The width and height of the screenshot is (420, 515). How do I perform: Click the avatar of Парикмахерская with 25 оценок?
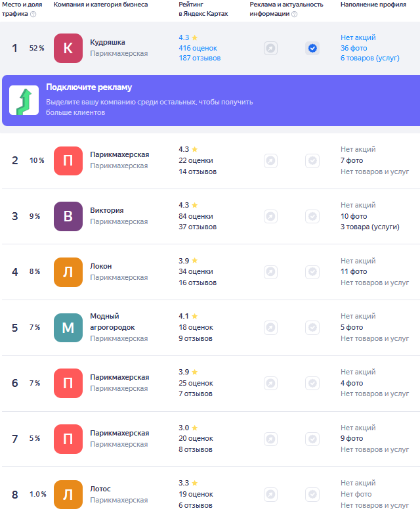point(68,384)
